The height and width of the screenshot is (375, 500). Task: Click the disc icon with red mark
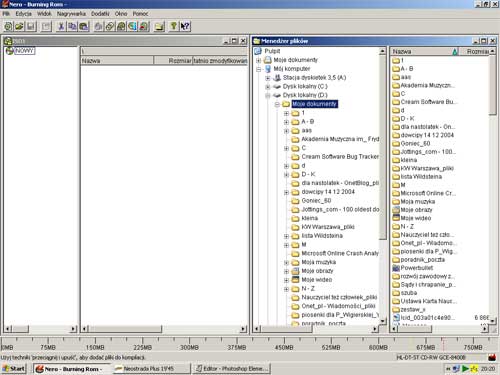tap(144, 26)
